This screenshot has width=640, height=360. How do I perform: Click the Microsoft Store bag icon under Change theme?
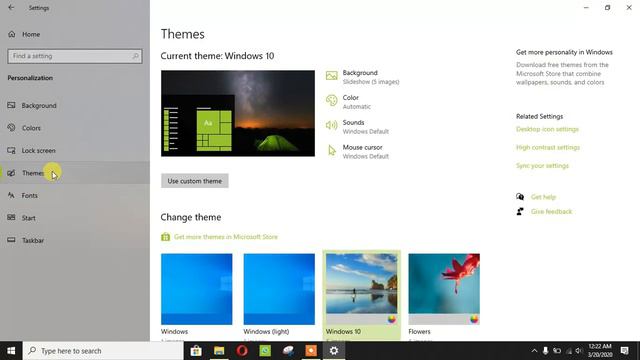[165, 237]
